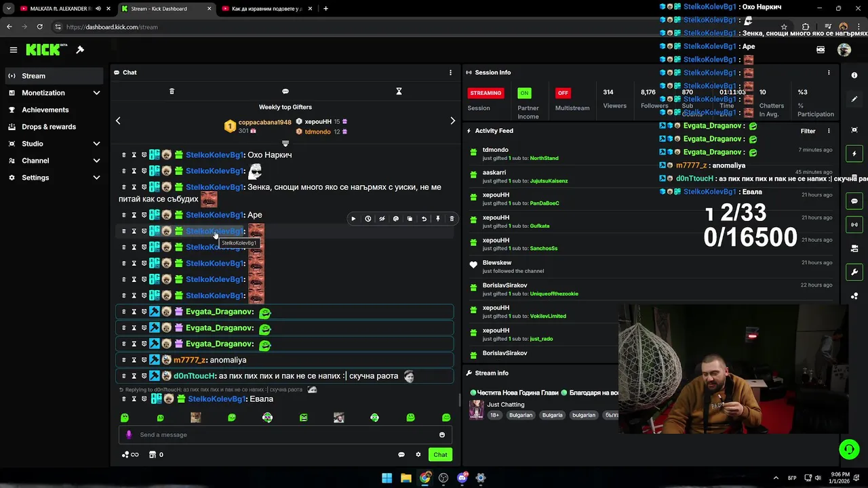
Task: Click reply arrow icon in message toolbar
Action: tap(424, 219)
